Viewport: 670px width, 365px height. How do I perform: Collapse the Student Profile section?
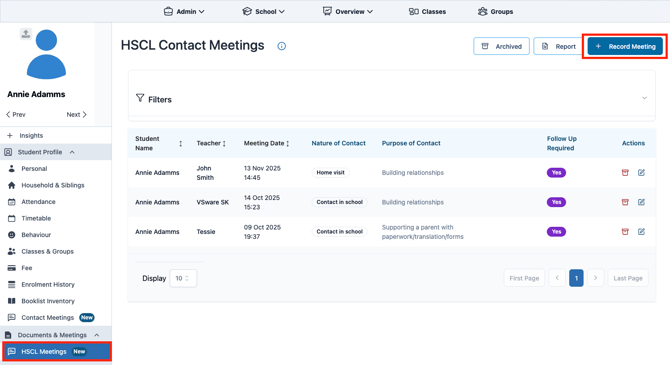[x=56, y=152]
